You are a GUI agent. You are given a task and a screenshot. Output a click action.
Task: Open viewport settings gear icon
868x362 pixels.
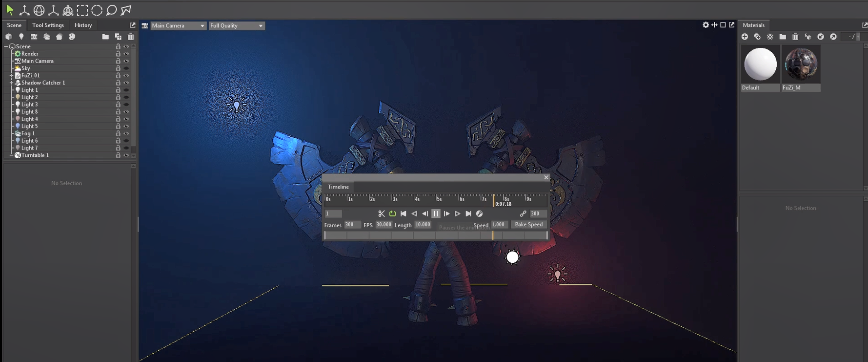706,25
